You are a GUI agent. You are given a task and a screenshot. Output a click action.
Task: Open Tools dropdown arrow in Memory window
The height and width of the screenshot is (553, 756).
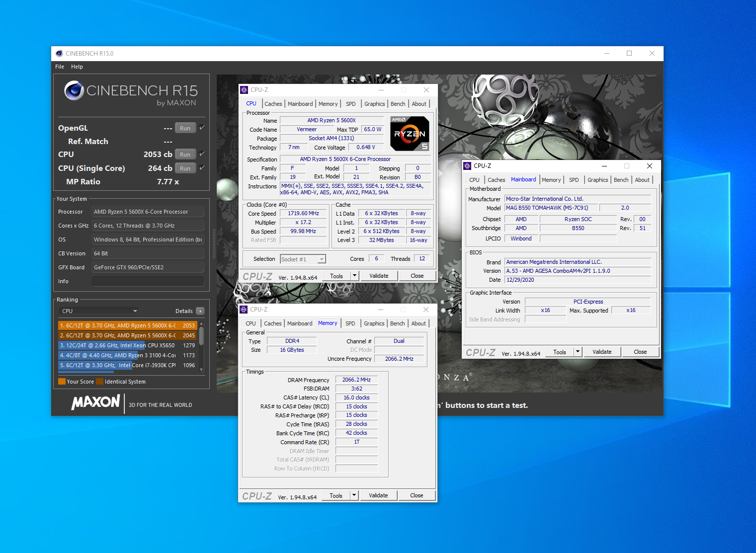click(x=354, y=495)
